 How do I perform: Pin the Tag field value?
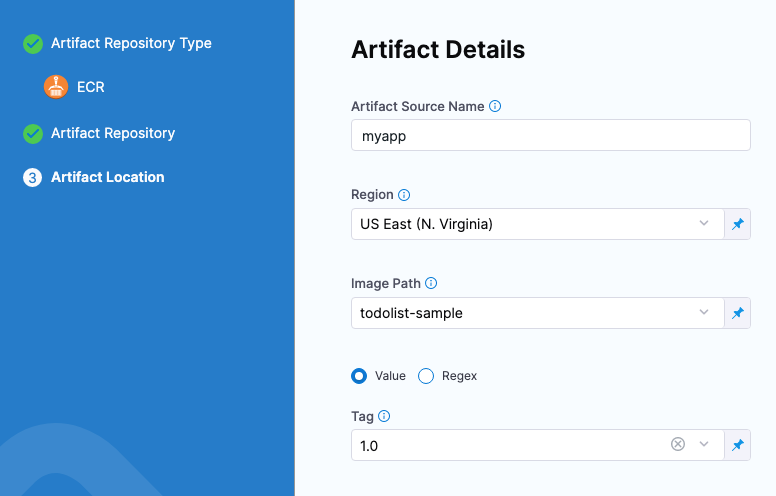737,445
